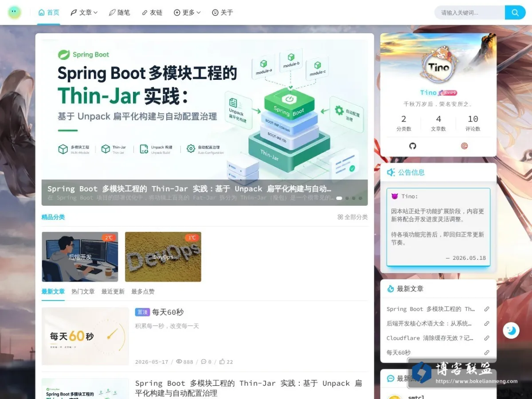Expand the 更多 dropdown menu
The width and height of the screenshot is (532, 399).
pos(187,12)
